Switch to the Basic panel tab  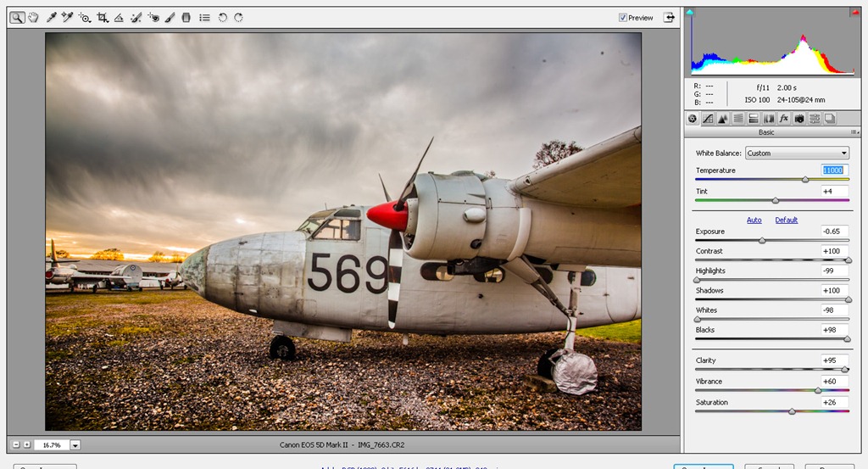tap(693, 119)
